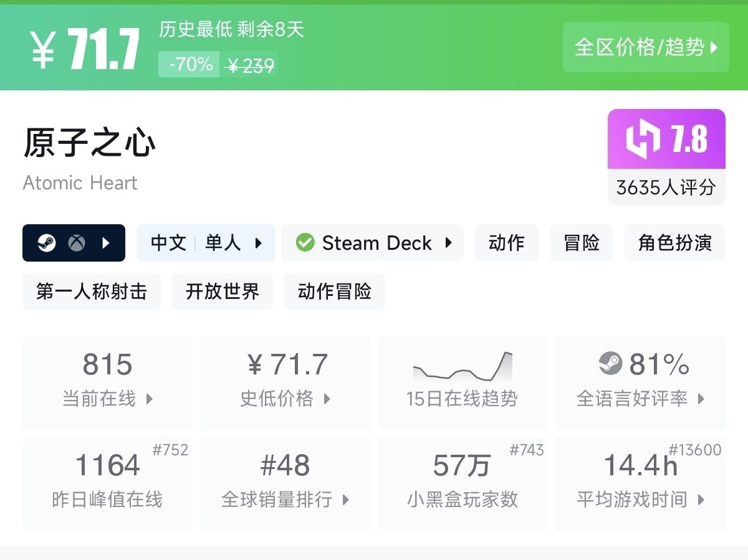Select the 开放世界 genre tag
Screen dimensions: 748x560
coord(223,292)
